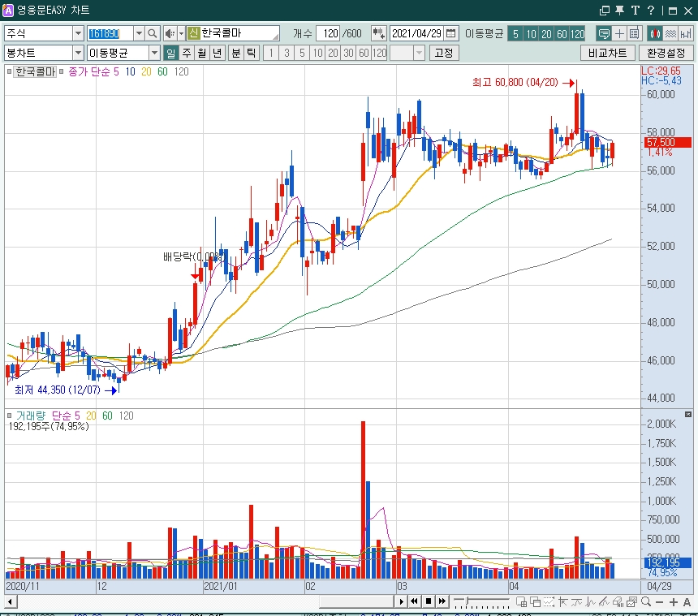Click the 한국콜마 label in price chart legend

pyautogui.click(x=35, y=71)
